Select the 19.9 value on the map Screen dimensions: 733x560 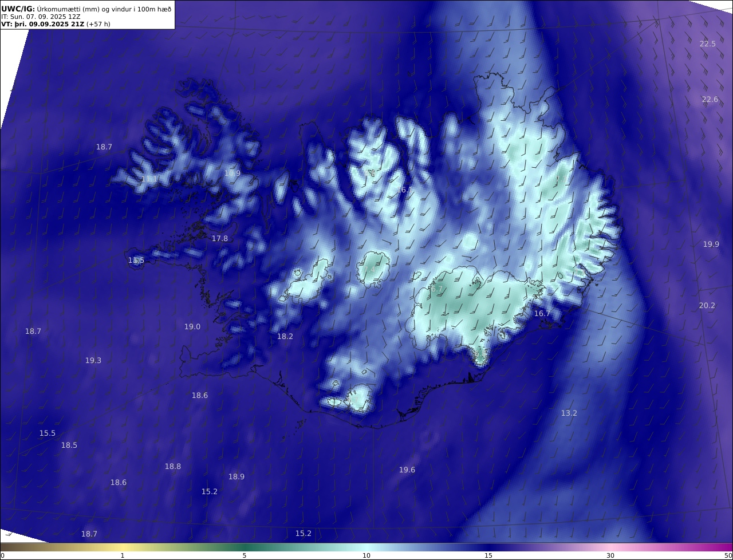[711, 244]
